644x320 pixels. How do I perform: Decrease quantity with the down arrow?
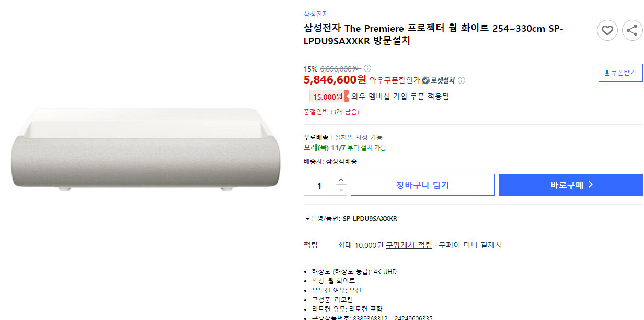click(x=341, y=190)
